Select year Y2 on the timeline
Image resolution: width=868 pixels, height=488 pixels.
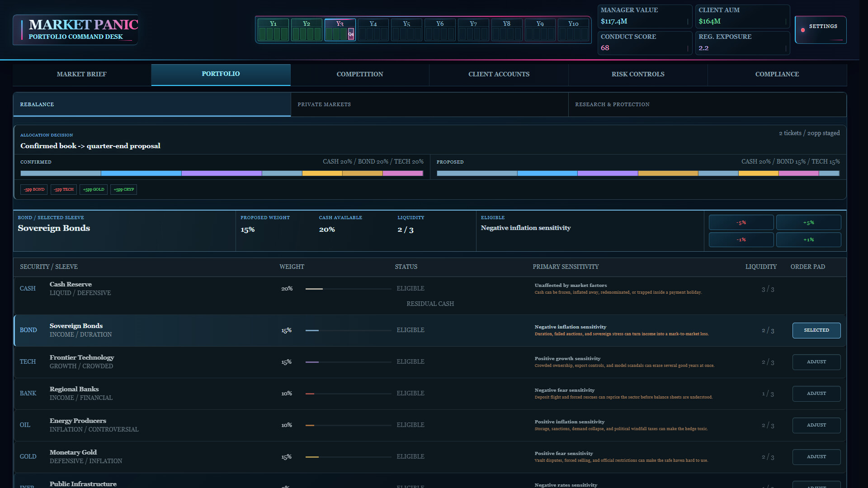point(307,30)
